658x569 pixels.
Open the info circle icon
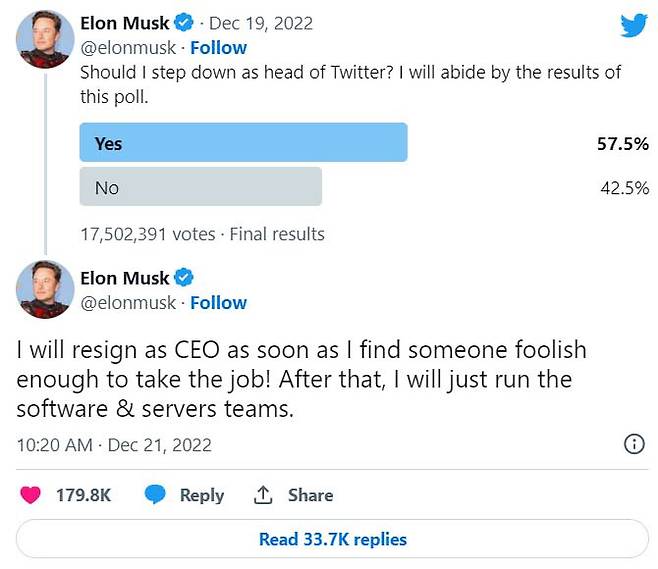[x=634, y=444]
